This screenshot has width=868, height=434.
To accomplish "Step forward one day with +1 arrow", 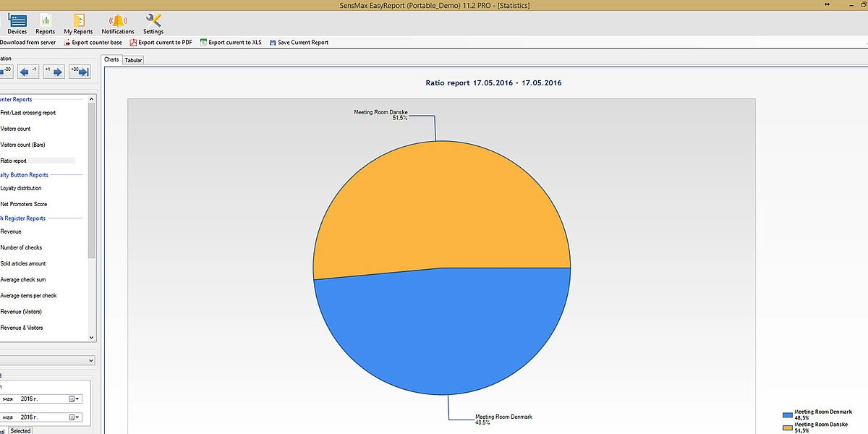I will tap(54, 71).
